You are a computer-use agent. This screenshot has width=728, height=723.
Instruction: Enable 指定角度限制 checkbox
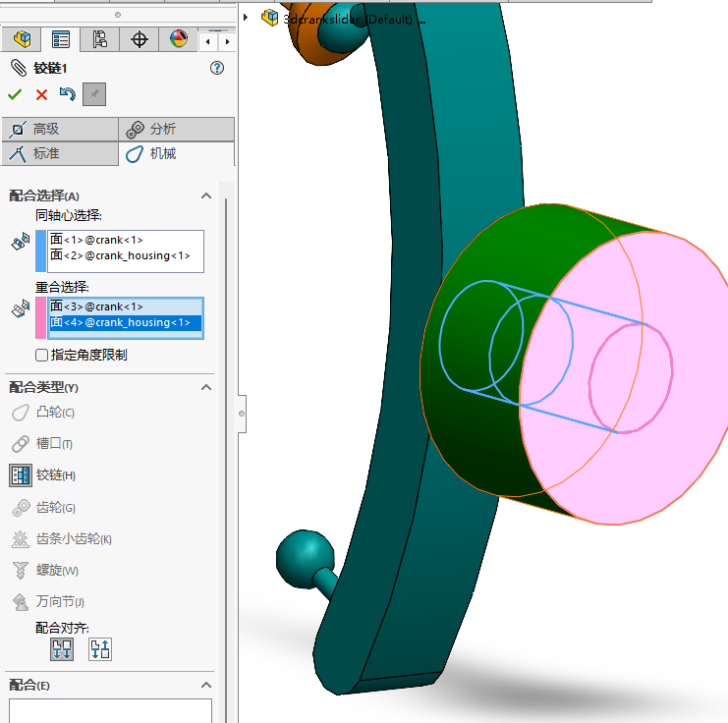(41, 355)
